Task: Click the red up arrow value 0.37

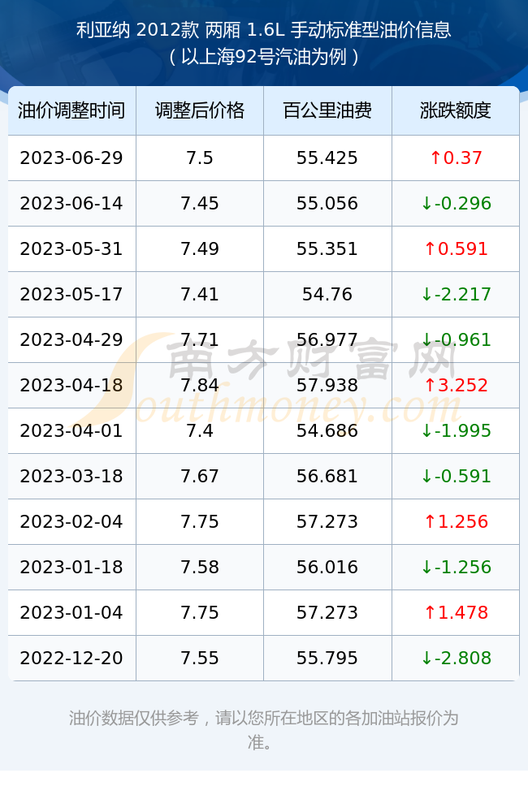Action: [x=456, y=158]
